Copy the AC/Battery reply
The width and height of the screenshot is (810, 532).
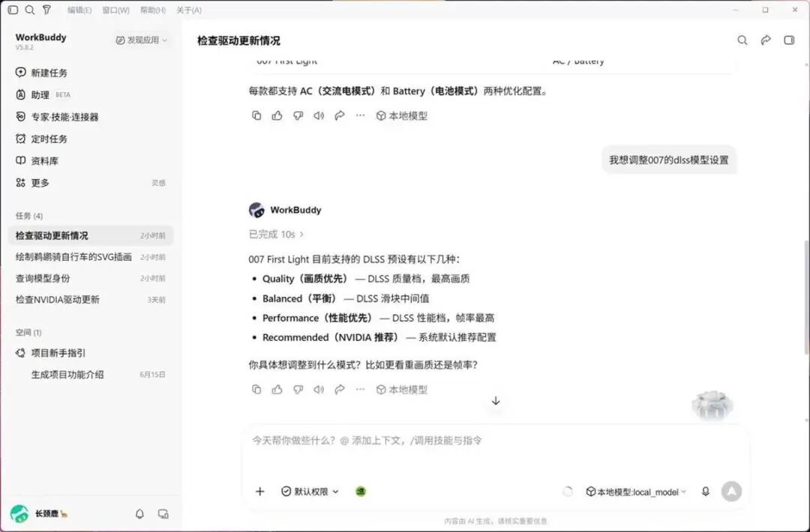point(256,115)
